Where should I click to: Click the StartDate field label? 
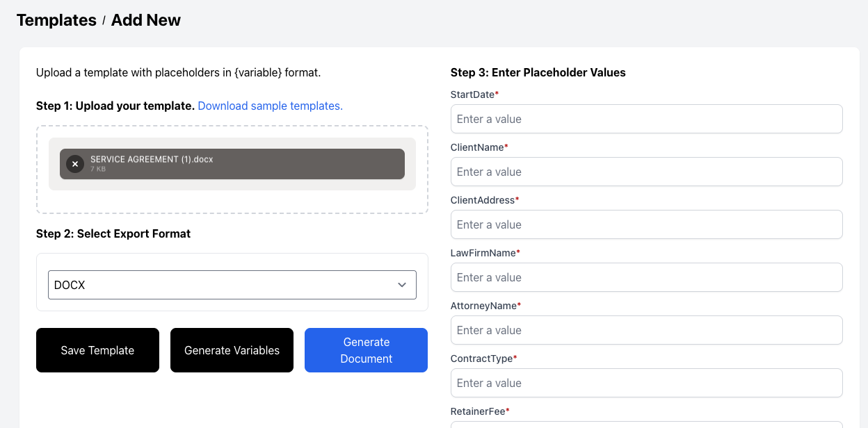(x=472, y=94)
